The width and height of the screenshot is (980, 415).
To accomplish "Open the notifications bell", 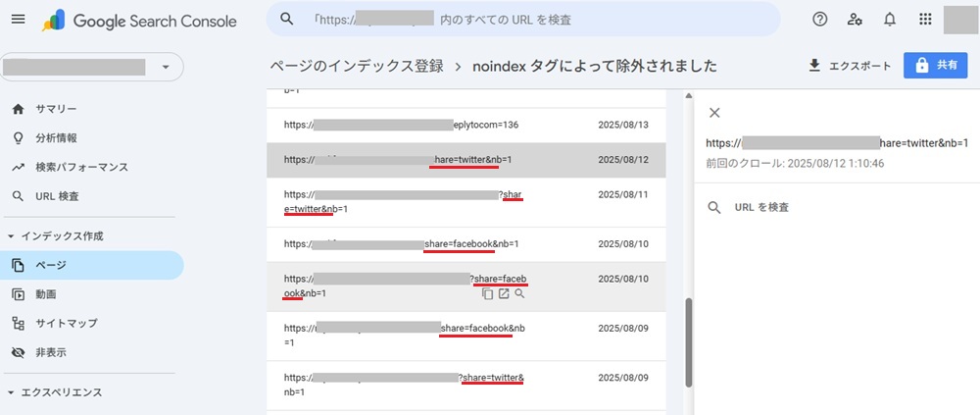I will click(890, 20).
